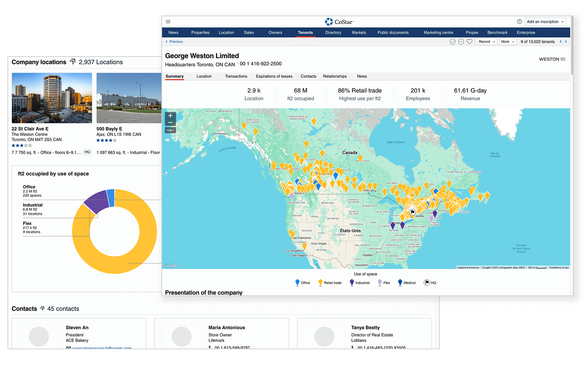Image resolution: width=588 pixels, height=375 pixels.
Task: Click the Previous link
Action: [x=174, y=42]
